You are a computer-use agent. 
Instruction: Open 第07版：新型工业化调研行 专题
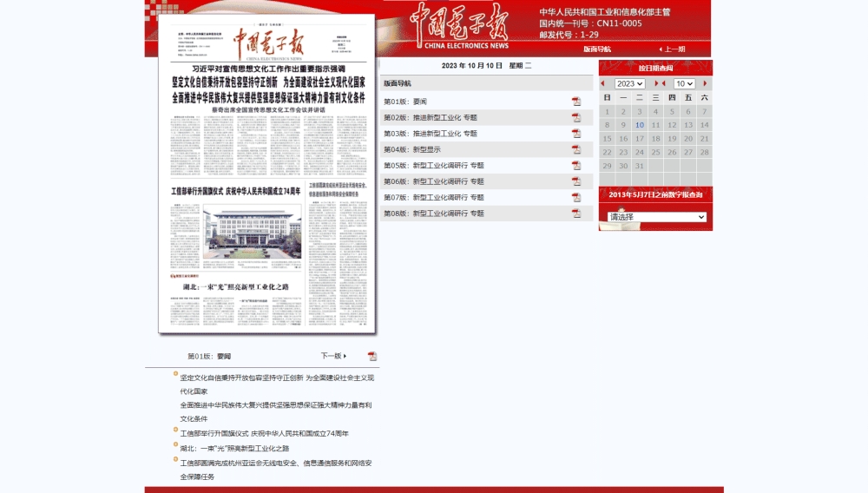[x=434, y=197]
